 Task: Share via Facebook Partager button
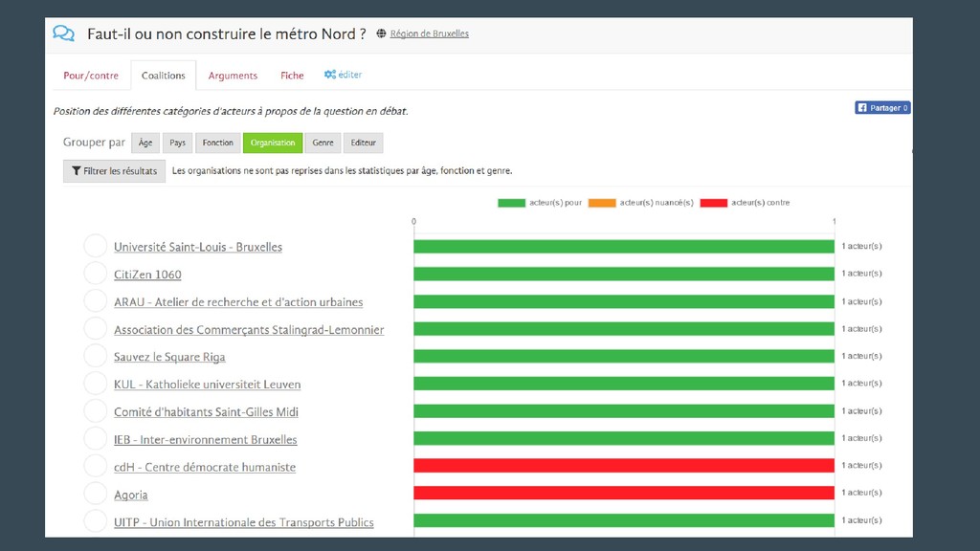[882, 108]
